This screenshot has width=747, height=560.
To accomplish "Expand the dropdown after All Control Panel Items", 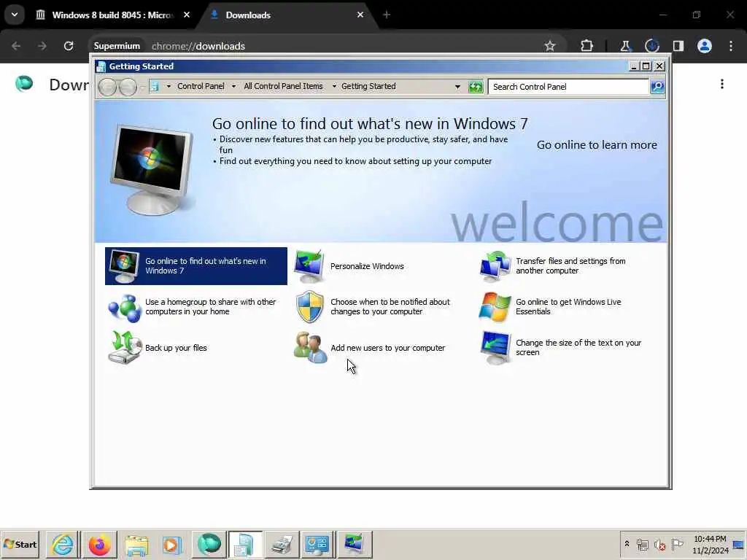I will (334, 87).
